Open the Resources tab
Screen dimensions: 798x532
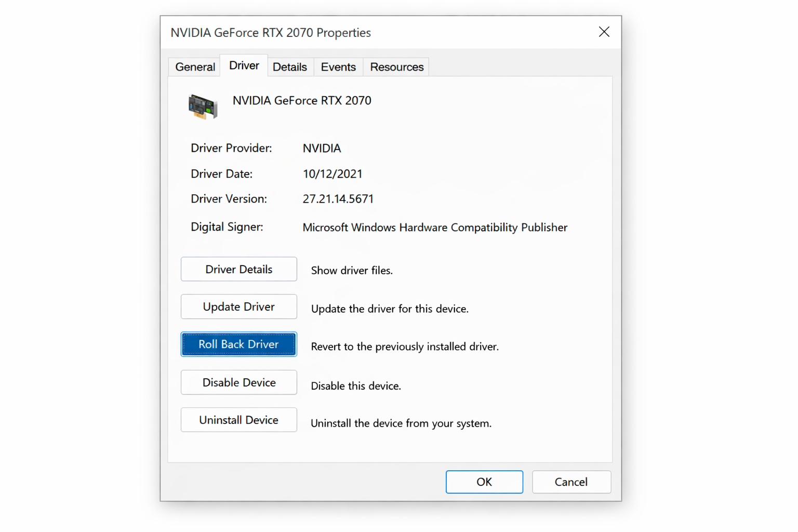pos(396,66)
